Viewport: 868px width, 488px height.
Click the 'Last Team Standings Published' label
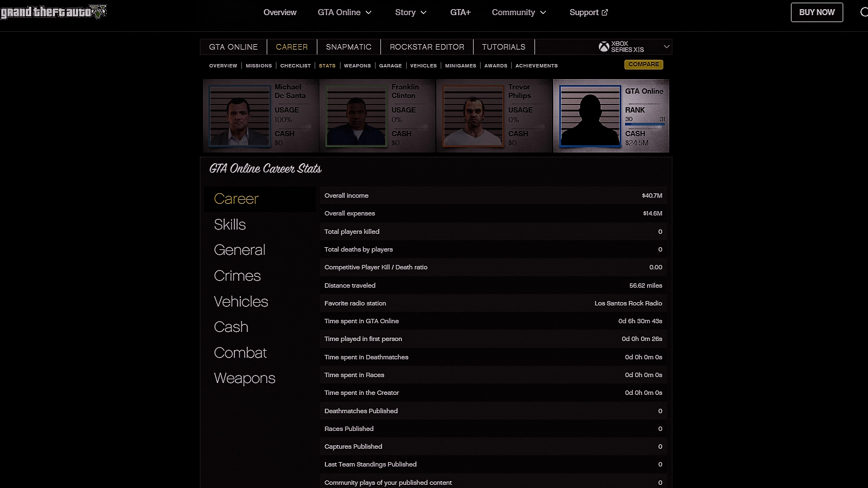370,464
